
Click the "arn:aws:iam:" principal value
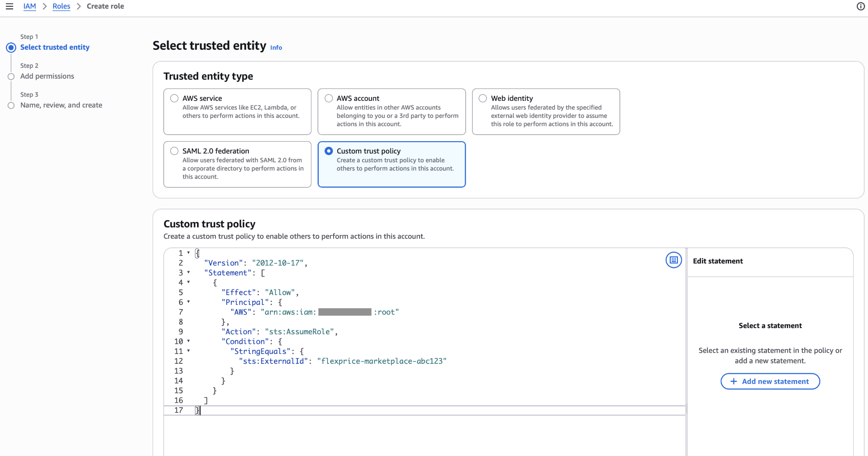click(x=288, y=312)
